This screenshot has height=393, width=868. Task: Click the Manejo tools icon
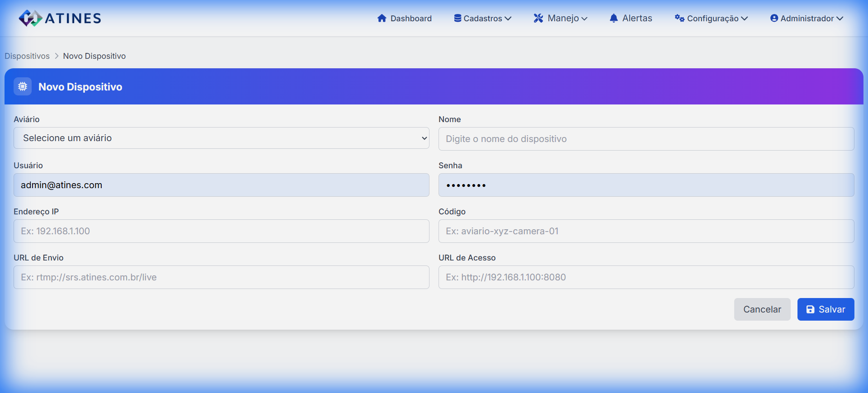point(538,18)
